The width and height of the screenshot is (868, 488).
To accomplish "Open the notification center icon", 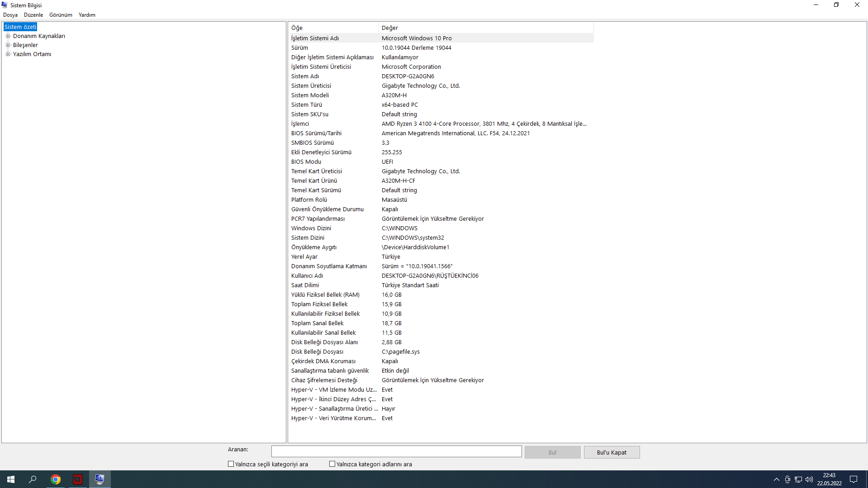I will tap(854, 479).
